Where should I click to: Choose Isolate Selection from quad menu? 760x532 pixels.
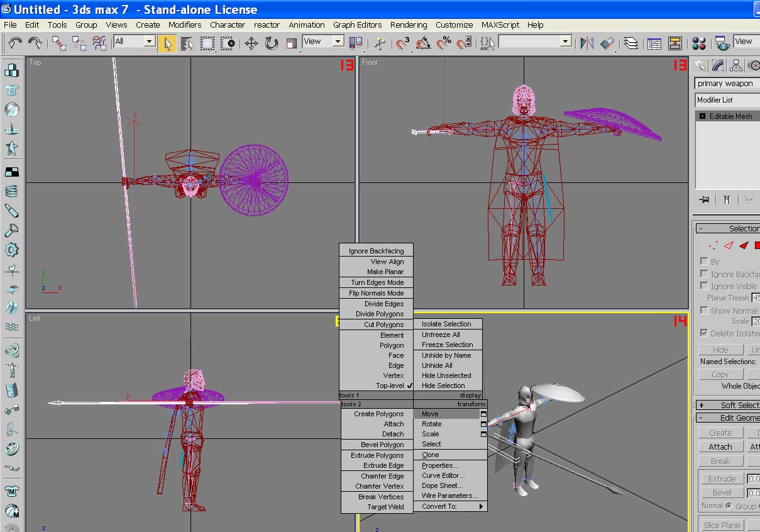446,324
